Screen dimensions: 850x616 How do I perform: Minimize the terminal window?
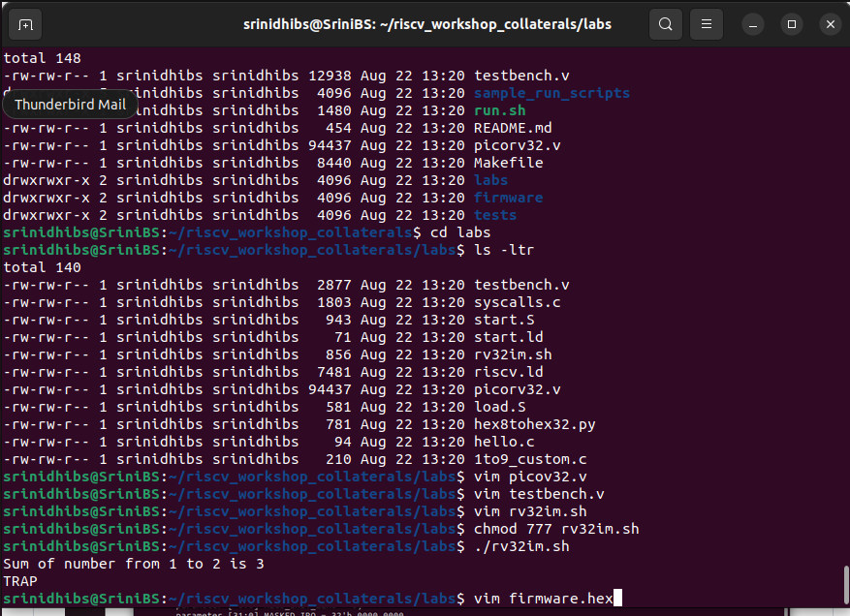tap(751, 23)
